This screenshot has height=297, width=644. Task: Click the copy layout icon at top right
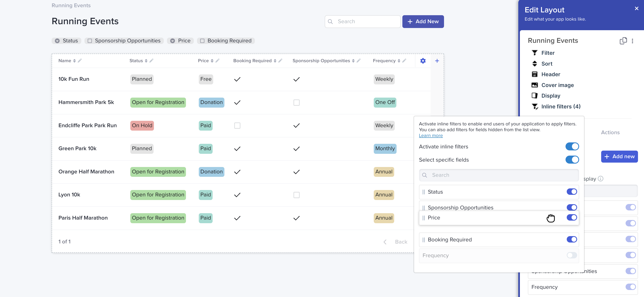click(623, 41)
